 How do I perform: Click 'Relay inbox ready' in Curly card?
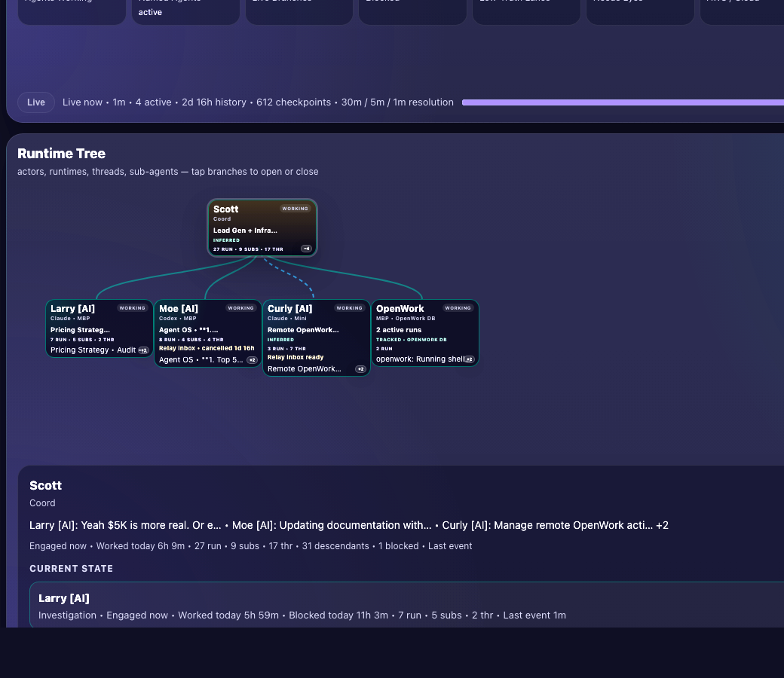(x=296, y=357)
